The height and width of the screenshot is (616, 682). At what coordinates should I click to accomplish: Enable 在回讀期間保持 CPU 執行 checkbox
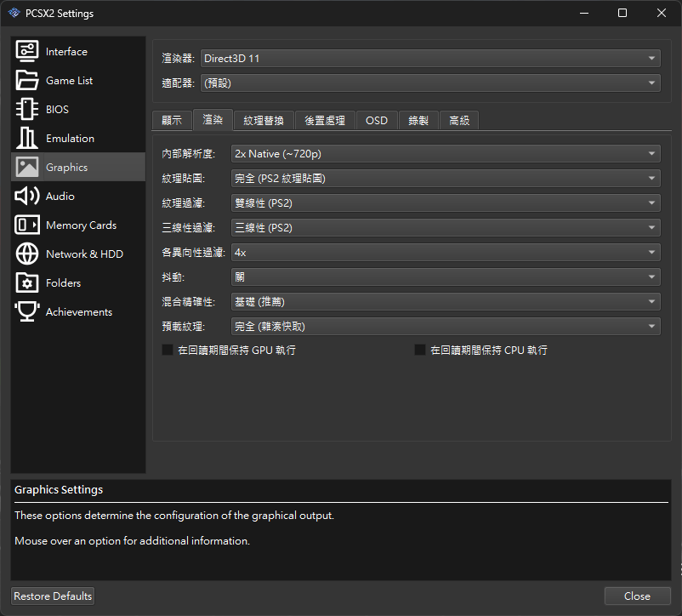(x=420, y=351)
